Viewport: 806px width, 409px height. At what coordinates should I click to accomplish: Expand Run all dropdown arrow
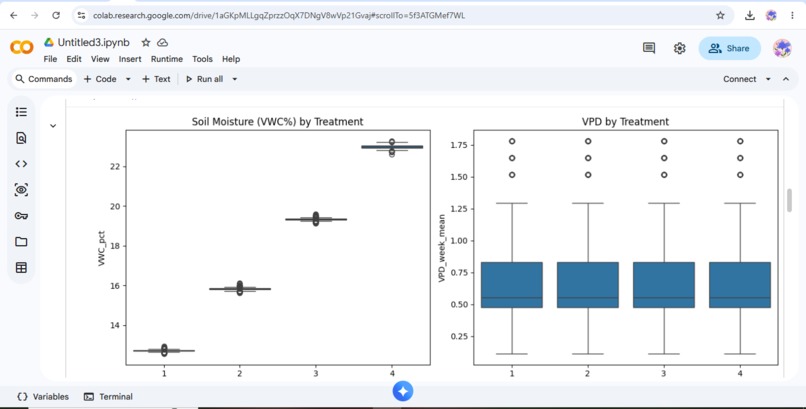(234, 79)
